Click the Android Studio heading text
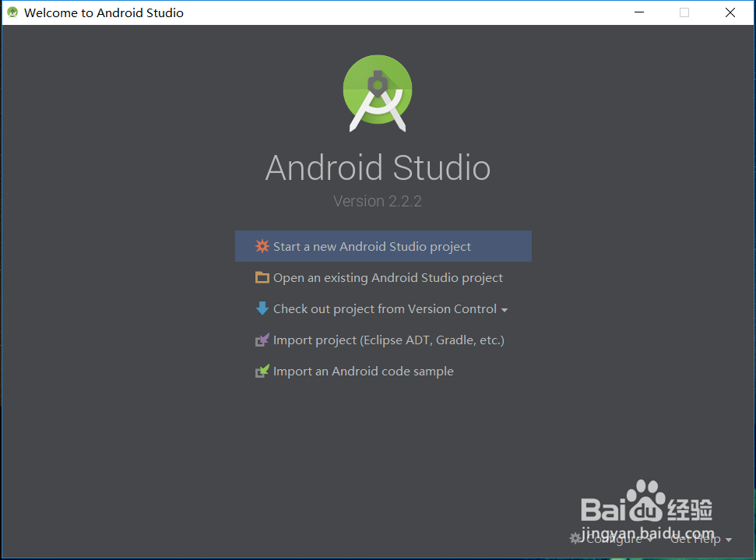The image size is (756, 560). 378,168
